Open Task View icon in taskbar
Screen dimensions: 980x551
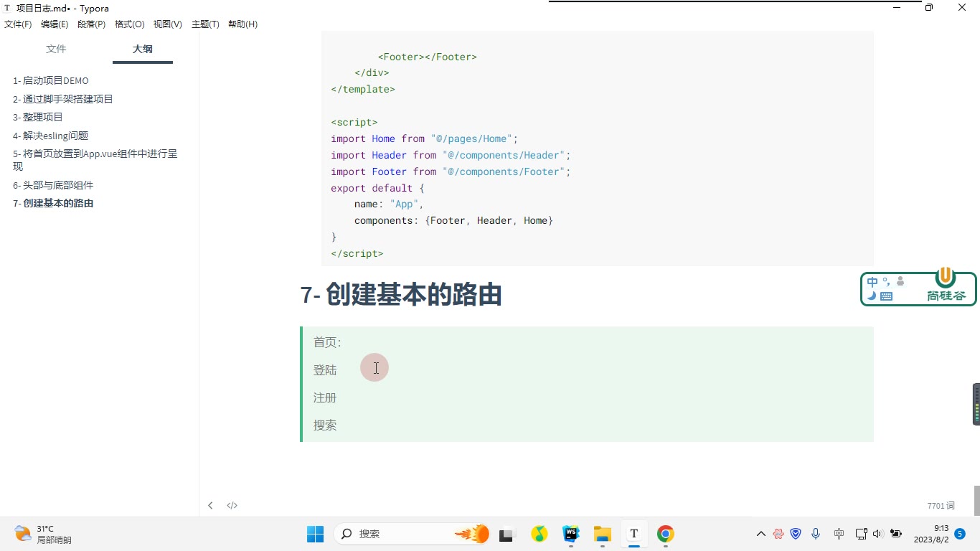point(508,534)
